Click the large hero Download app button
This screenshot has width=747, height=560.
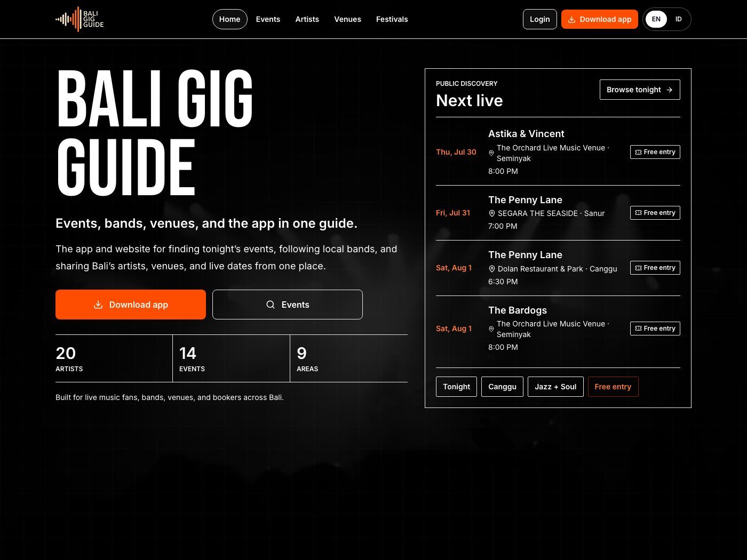click(x=131, y=305)
